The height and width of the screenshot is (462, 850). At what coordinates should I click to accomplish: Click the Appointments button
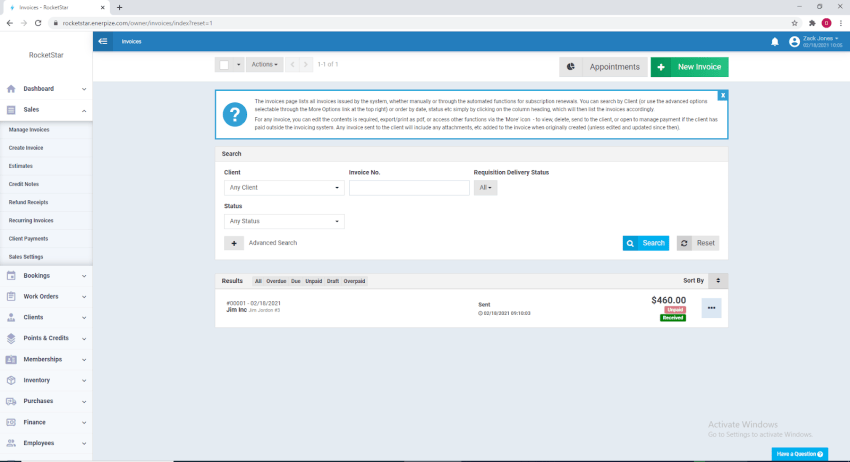point(604,67)
